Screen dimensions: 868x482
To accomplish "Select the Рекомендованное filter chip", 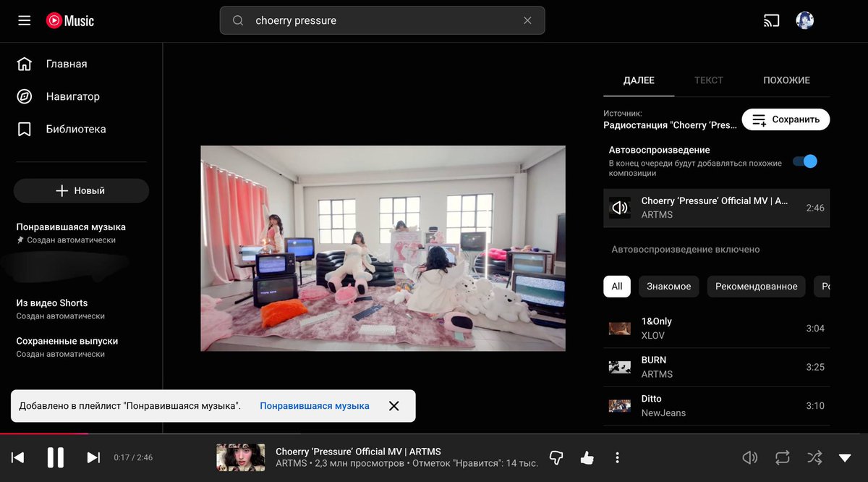I will pyautogui.click(x=757, y=286).
